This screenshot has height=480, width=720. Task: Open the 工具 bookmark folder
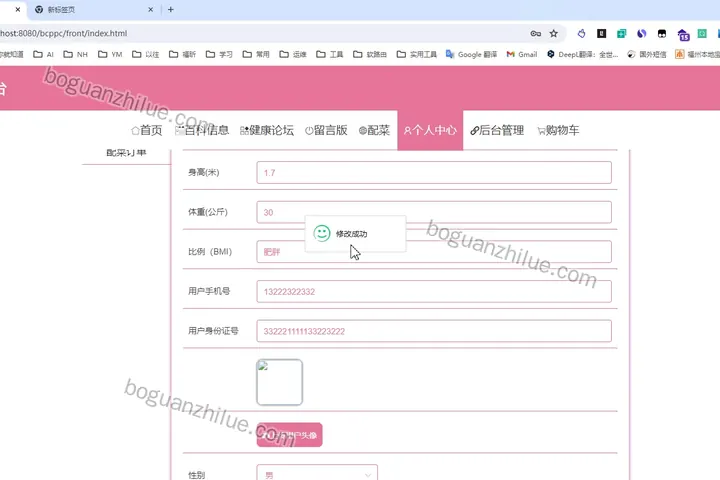pyautogui.click(x=330, y=54)
